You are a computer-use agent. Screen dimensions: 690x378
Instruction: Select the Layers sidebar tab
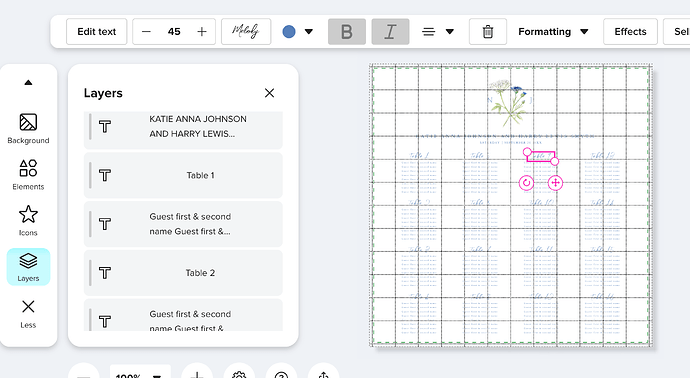(x=28, y=267)
